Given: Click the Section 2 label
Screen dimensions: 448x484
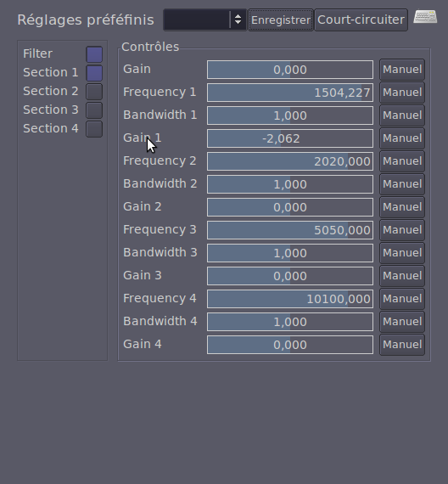Looking at the screenshot, I should [x=51, y=91].
